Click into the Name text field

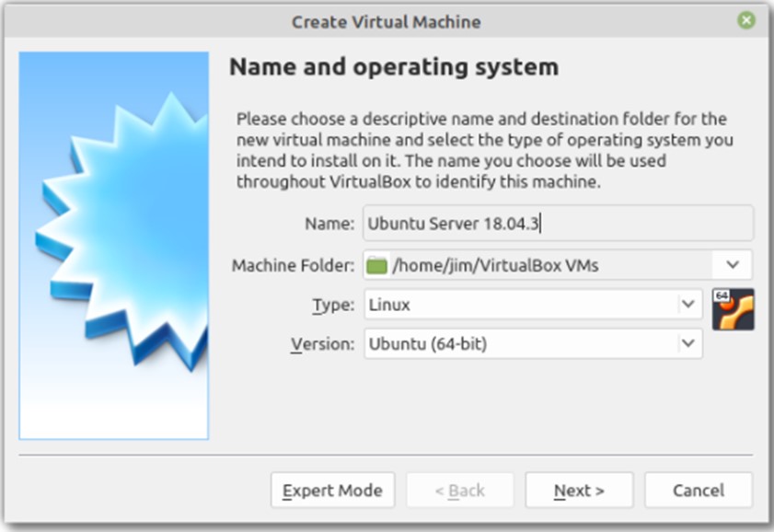pyautogui.click(x=559, y=224)
